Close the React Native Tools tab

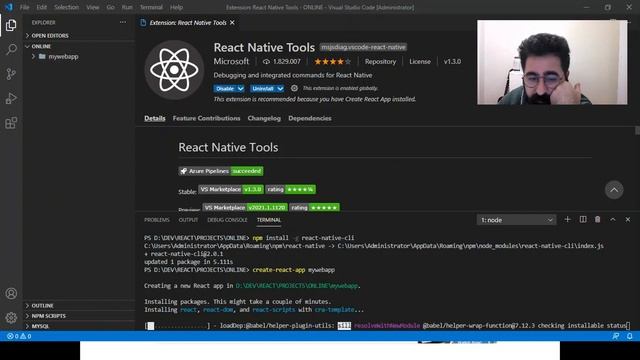point(232,22)
